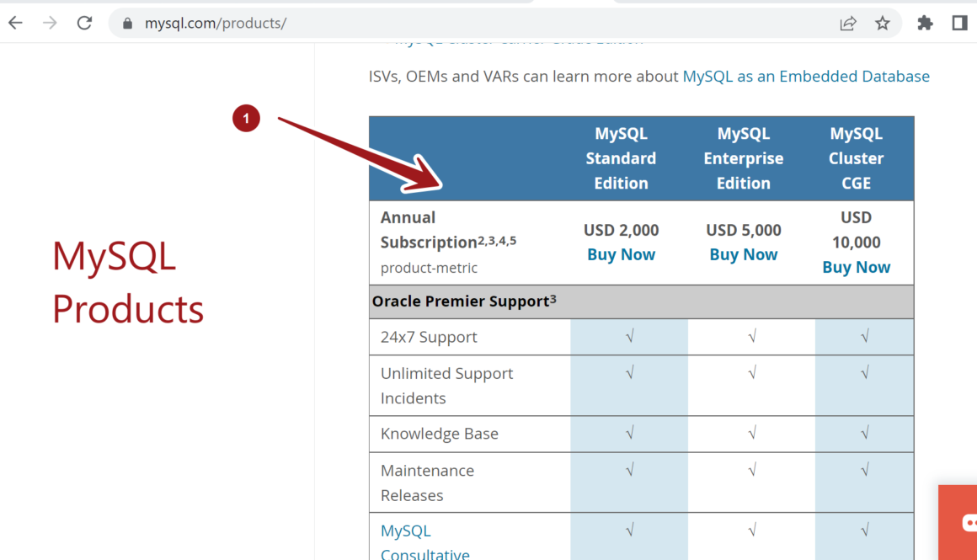Click Buy Now under MySQL Cluster CGE
The height and width of the screenshot is (560, 977).
click(856, 267)
